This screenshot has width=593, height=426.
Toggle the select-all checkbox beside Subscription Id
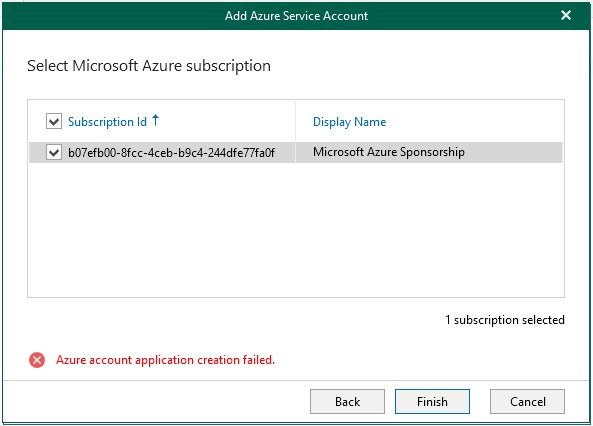(x=54, y=121)
